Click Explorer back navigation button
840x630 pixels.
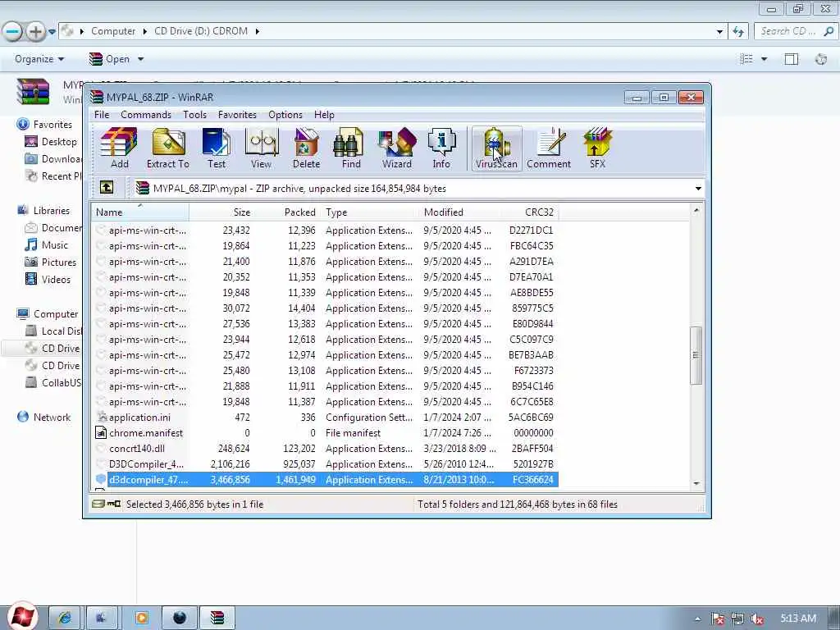point(13,32)
